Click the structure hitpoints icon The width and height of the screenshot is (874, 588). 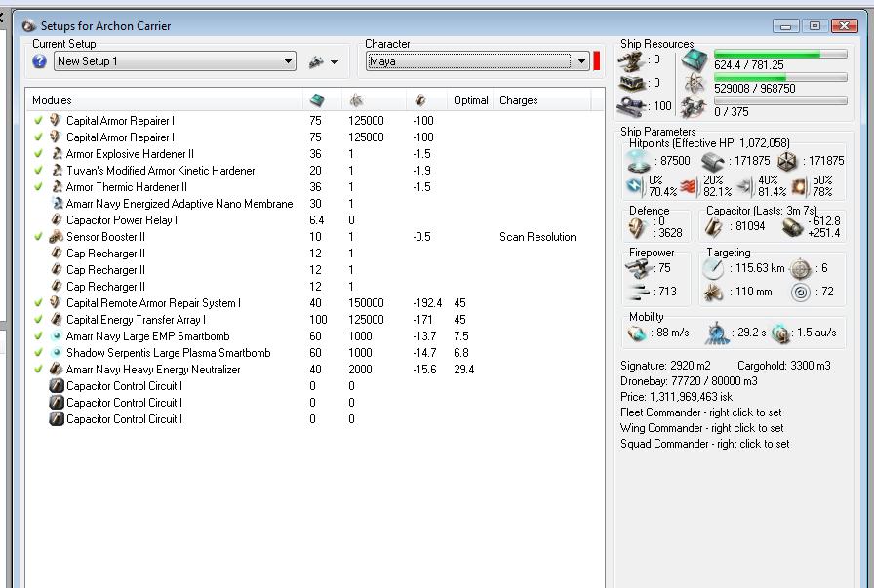(786, 161)
